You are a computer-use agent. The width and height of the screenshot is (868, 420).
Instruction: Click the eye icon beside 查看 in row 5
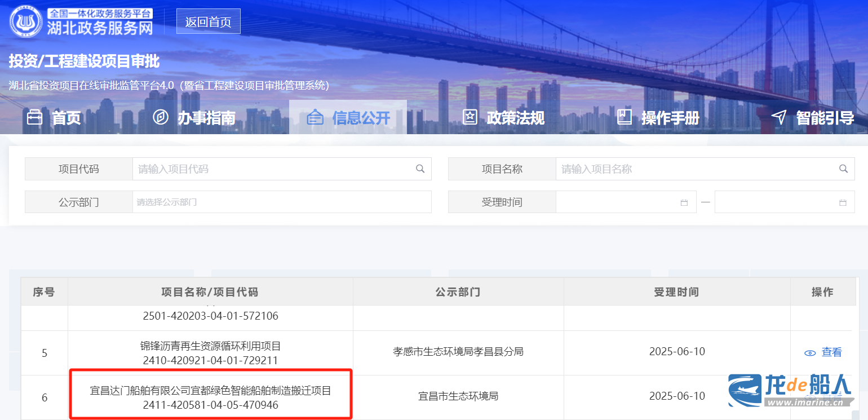(810, 353)
